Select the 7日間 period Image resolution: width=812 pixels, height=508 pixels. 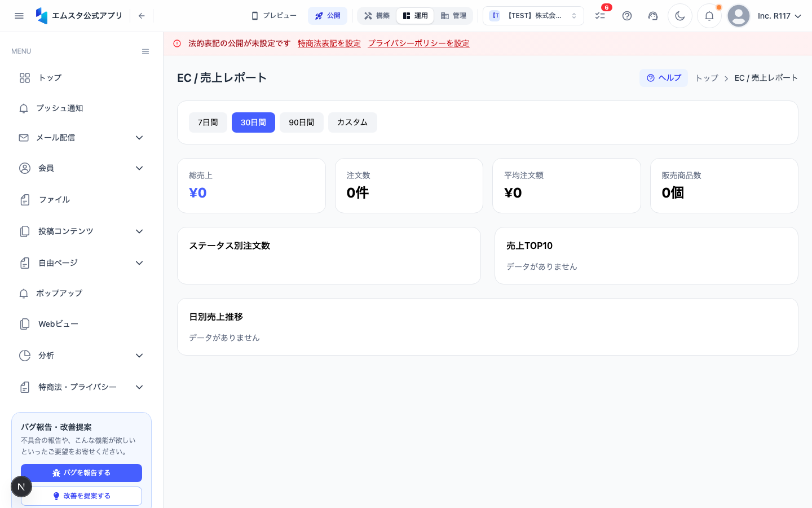click(x=208, y=122)
